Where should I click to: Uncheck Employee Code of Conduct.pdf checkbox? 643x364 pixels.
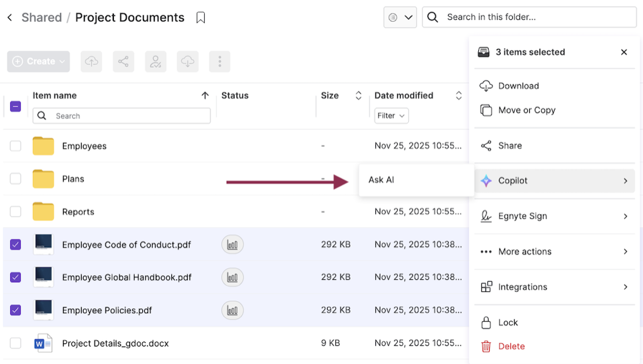click(15, 245)
